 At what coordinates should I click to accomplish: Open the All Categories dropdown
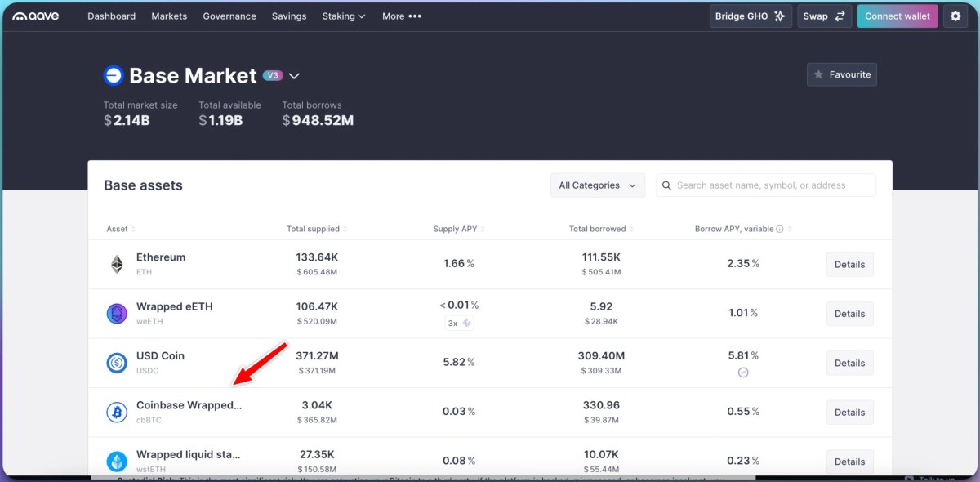click(x=597, y=185)
